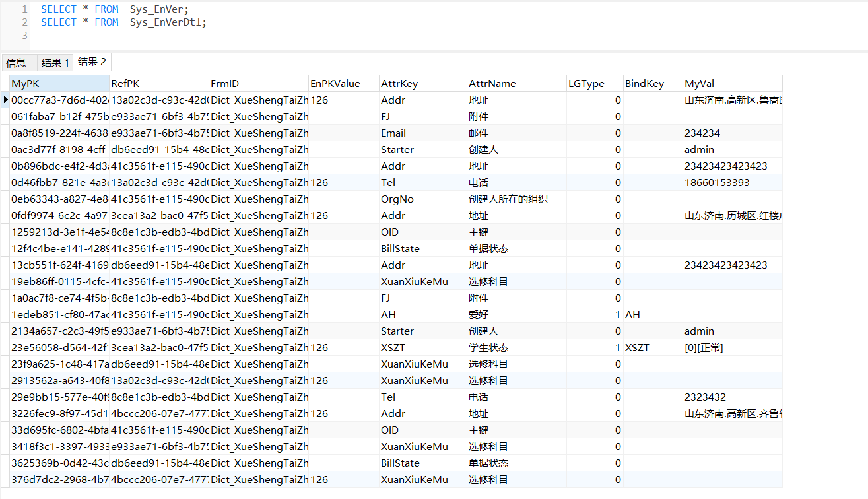Select the RefPK column header
Screen dimensions: 868x499
pos(158,84)
